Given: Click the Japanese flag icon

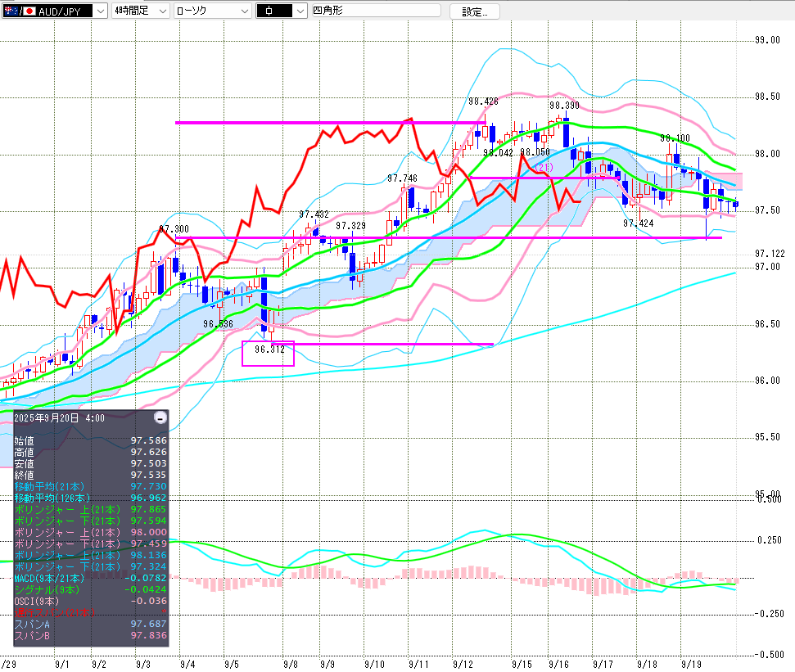Looking at the screenshot, I should [x=29, y=11].
